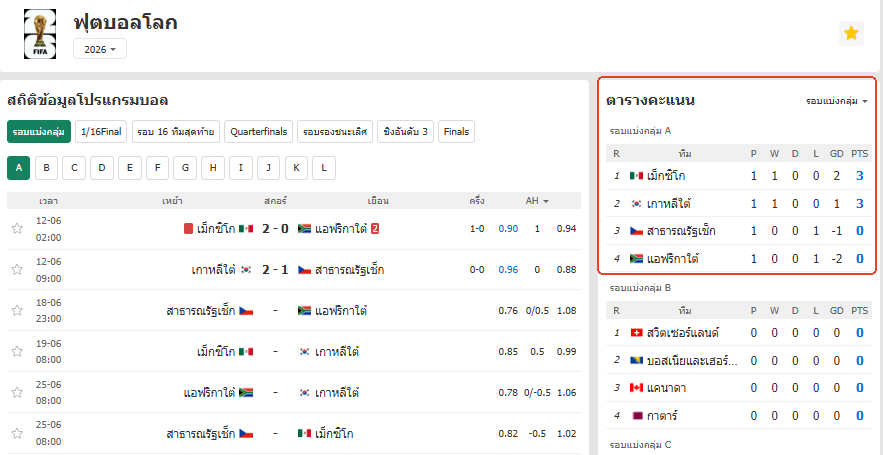
Task: Click South Korea flag in 19-06 match row
Action: (305, 352)
